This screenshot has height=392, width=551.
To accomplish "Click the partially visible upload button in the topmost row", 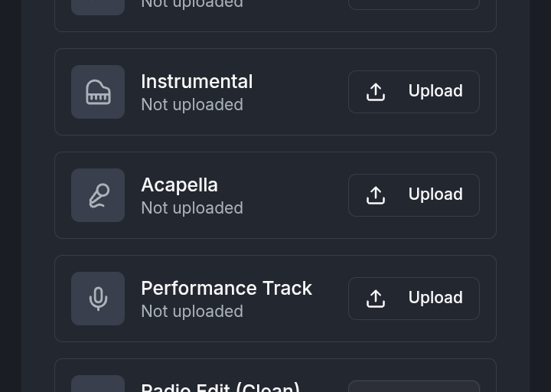I will 414,4.
